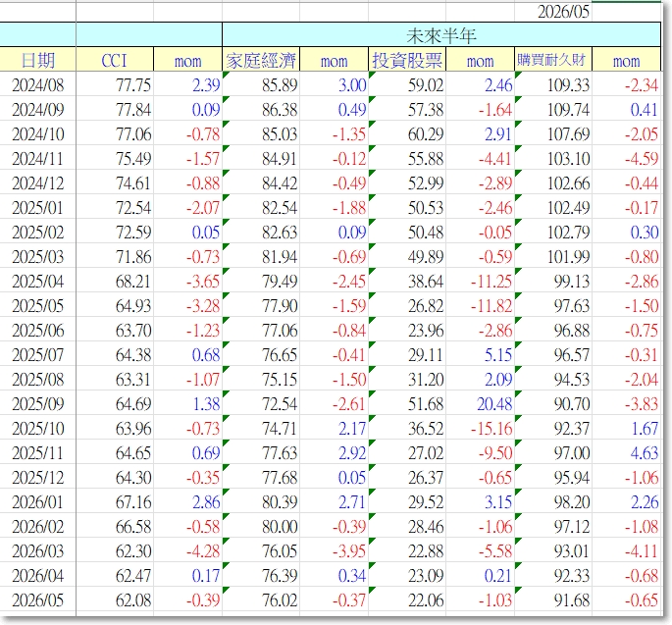Click family economy value 80.00
Screen dimensions: 672x625
tap(261, 526)
